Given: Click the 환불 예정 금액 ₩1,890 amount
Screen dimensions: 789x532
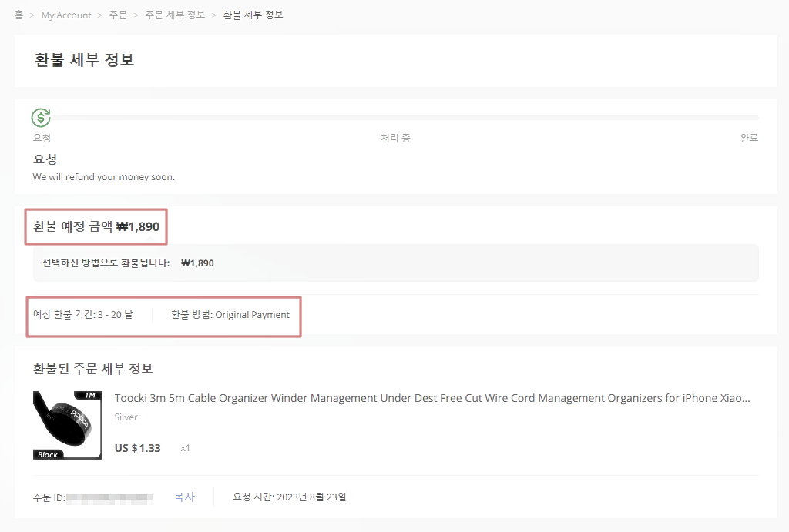Looking at the screenshot, I should [x=96, y=226].
